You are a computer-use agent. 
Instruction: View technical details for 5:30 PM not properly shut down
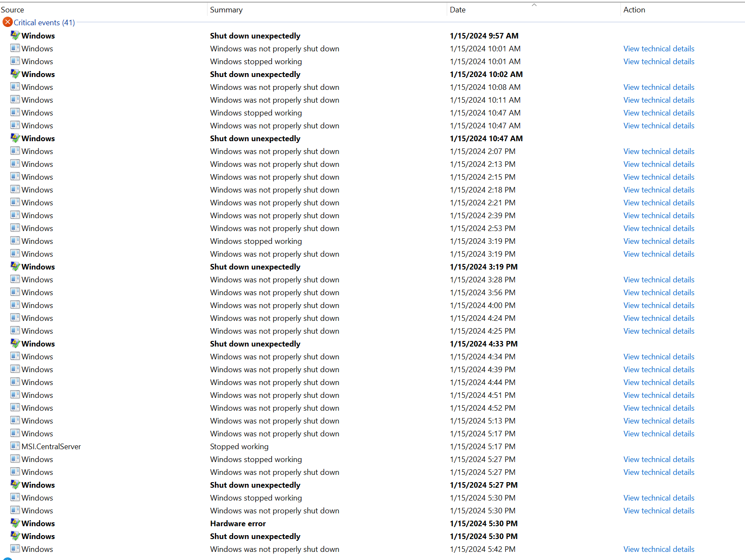(x=659, y=511)
